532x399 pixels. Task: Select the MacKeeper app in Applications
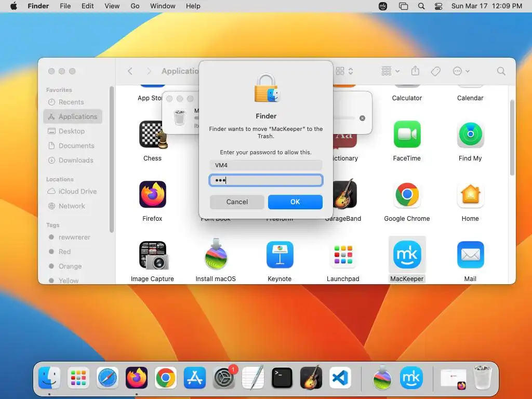coord(407,255)
